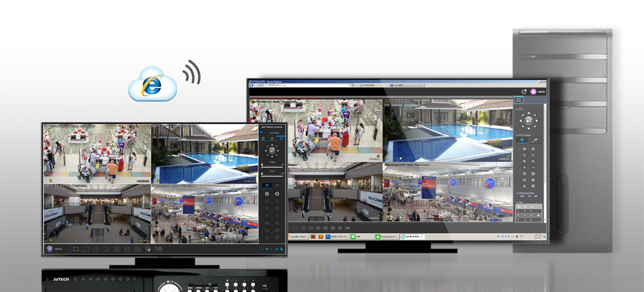This screenshot has width=644, height=292.
Task: Select the supermarket camera feed on front monitor
Action: [x=98, y=154]
